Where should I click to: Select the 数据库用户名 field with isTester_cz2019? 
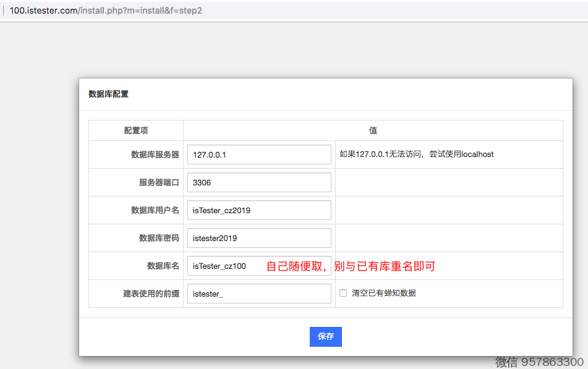[259, 210]
